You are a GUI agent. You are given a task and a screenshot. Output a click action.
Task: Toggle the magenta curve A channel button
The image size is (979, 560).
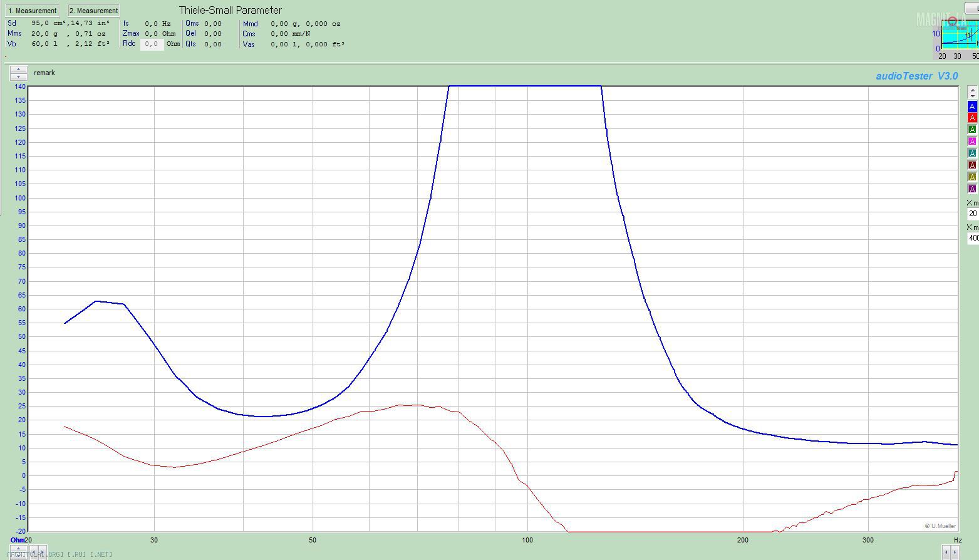[x=972, y=142]
